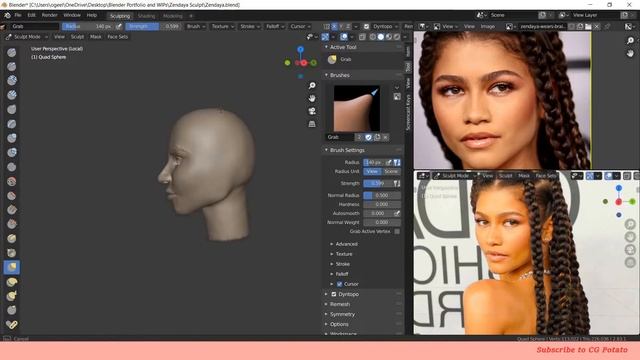
Task: Open the Brush dropdown in header
Action: click(196, 26)
